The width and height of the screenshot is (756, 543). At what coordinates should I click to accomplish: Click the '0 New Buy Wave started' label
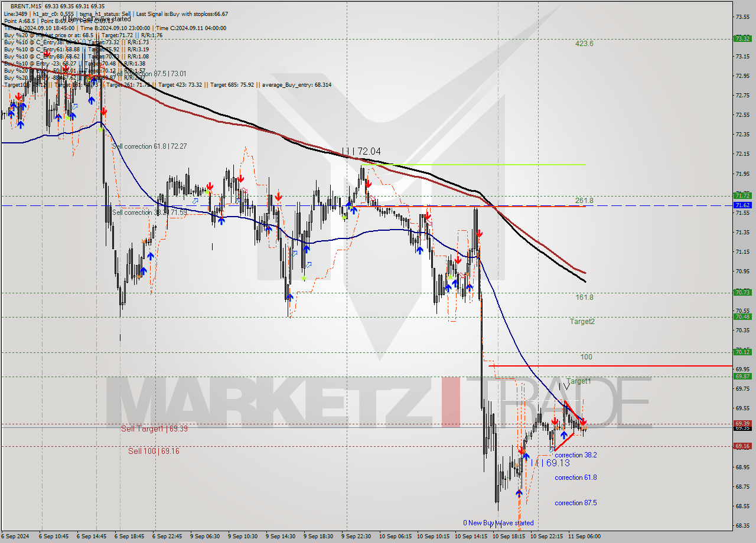(498, 523)
